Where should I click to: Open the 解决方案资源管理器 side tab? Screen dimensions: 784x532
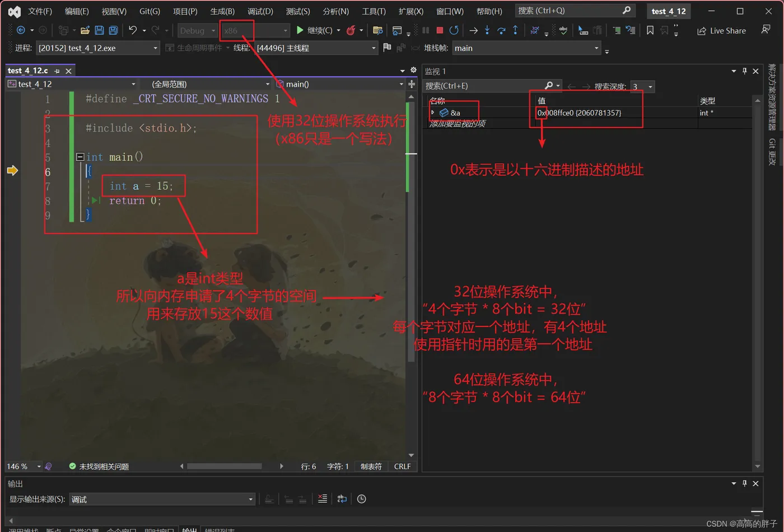point(772,97)
